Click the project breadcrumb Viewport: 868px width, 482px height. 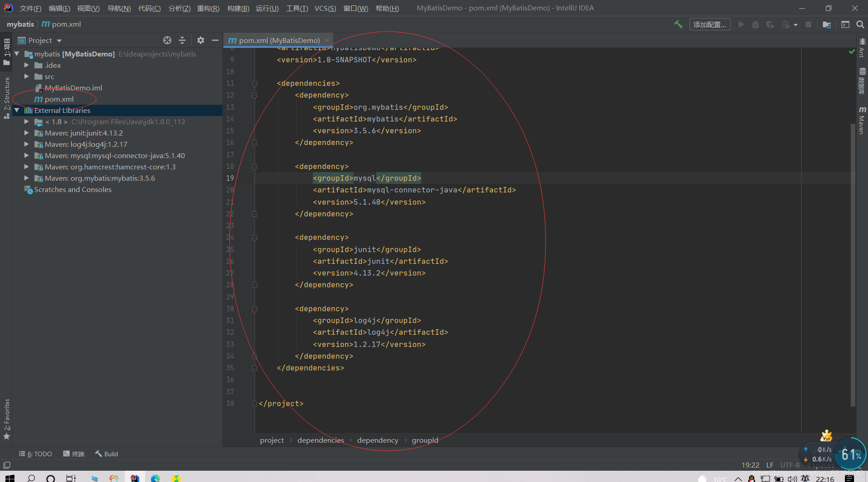272,440
